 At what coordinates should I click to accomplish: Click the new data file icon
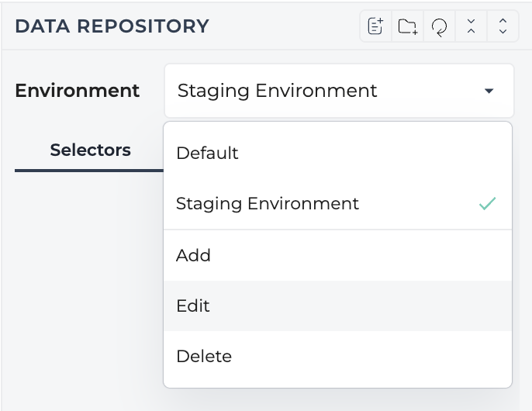pos(375,26)
